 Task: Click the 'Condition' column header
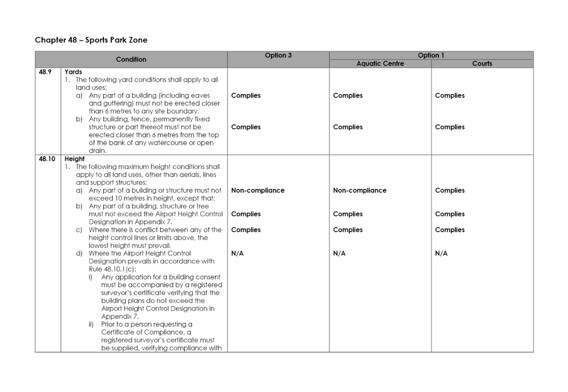131,60
